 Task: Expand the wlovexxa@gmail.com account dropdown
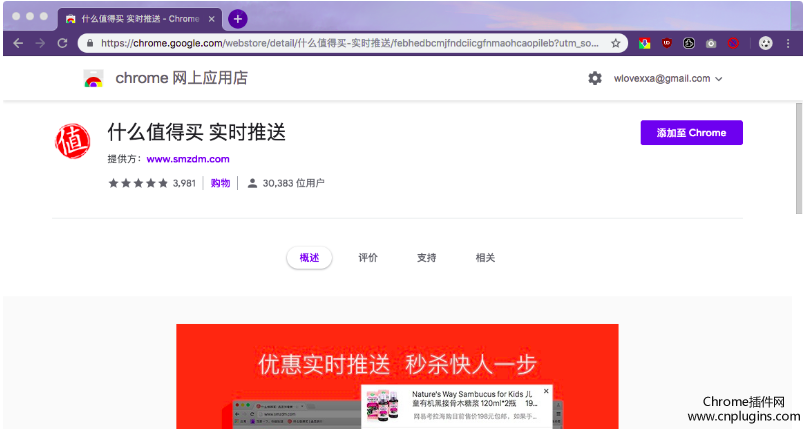tap(668, 79)
